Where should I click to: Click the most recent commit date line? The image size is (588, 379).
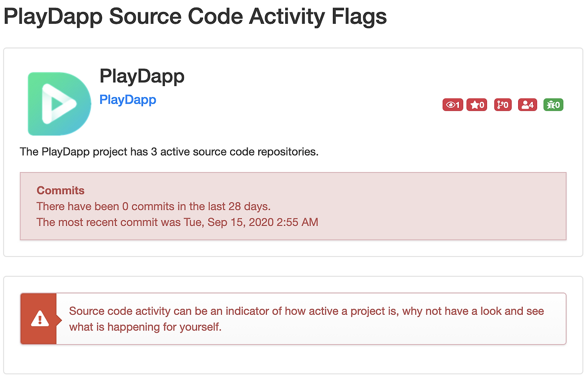[177, 222]
